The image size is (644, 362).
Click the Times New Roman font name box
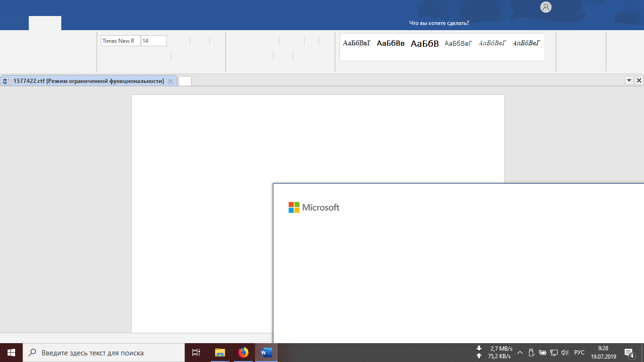(x=121, y=41)
